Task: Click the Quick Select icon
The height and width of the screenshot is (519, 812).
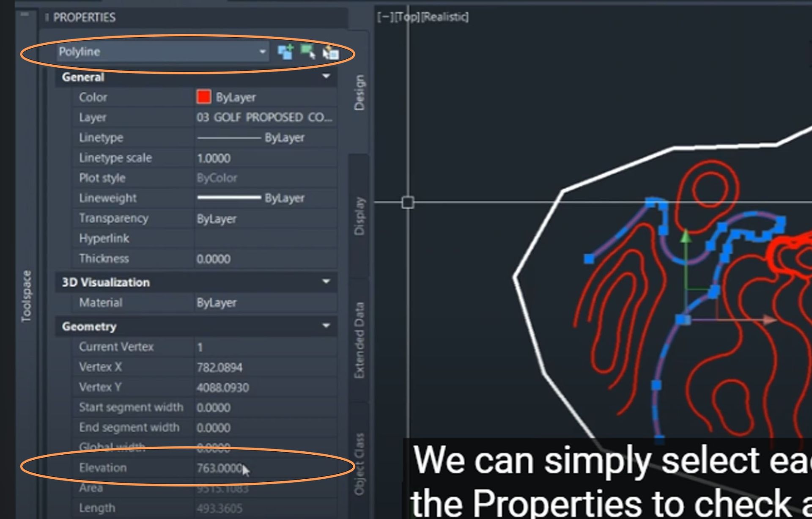Action: 331,53
